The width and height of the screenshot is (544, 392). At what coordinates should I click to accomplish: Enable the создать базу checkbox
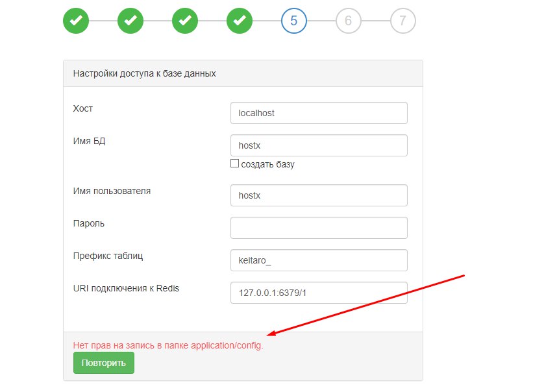(234, 164)
